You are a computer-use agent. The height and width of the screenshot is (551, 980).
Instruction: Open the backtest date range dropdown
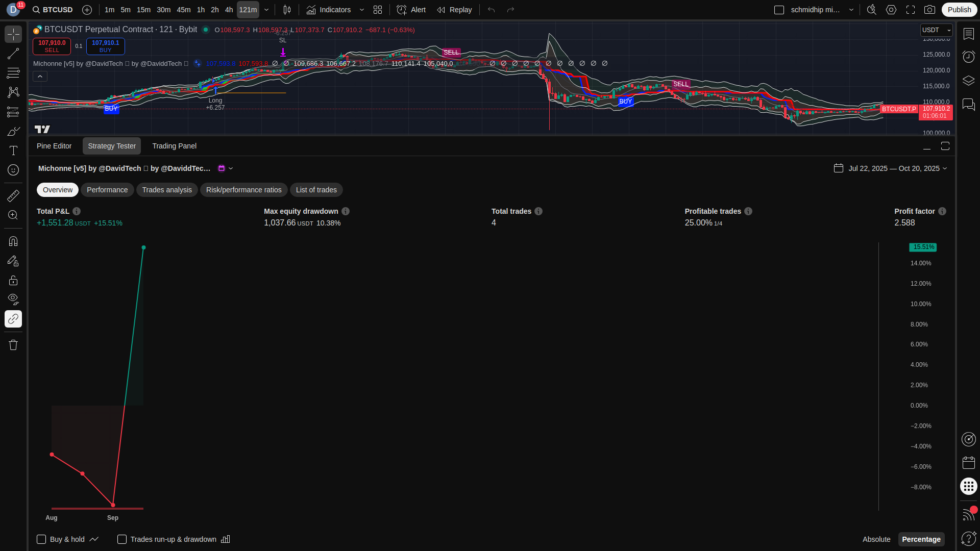pyautogui.click(x=891, y=168)
